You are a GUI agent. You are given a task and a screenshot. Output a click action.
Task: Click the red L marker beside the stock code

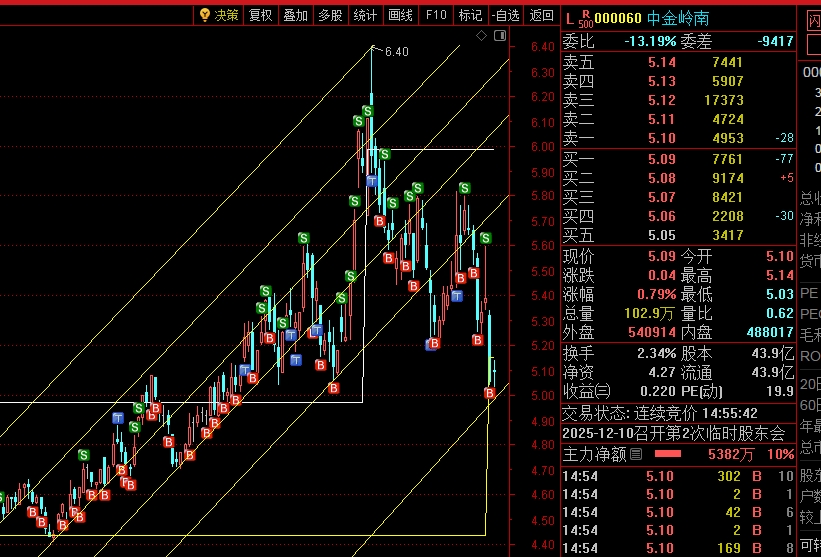[570, 19]
